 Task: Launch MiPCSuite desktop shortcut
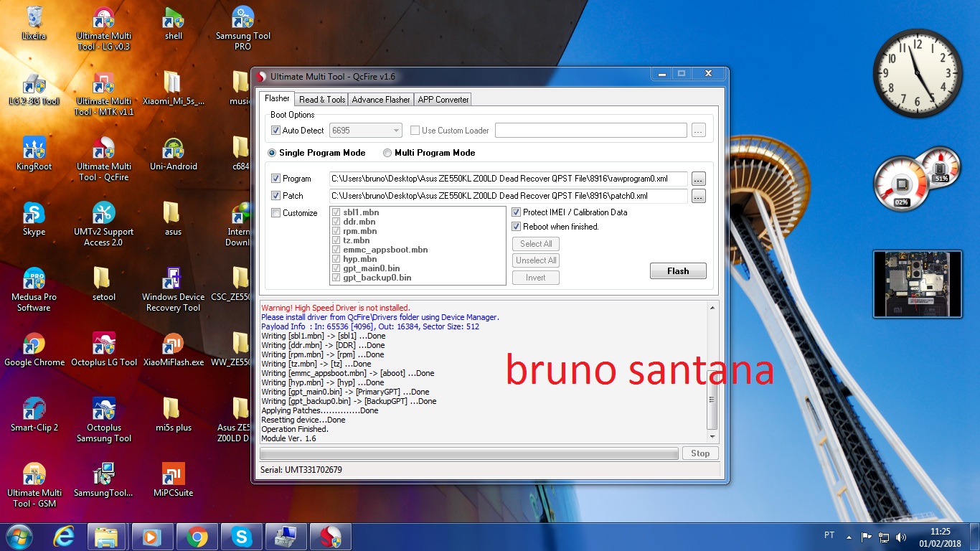tap(174, 480)
